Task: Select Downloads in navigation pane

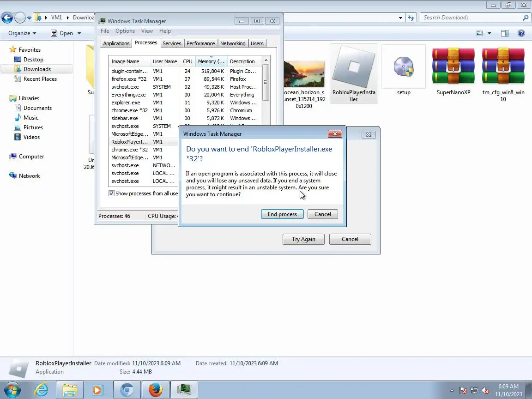Action: [x=37, y=69]
